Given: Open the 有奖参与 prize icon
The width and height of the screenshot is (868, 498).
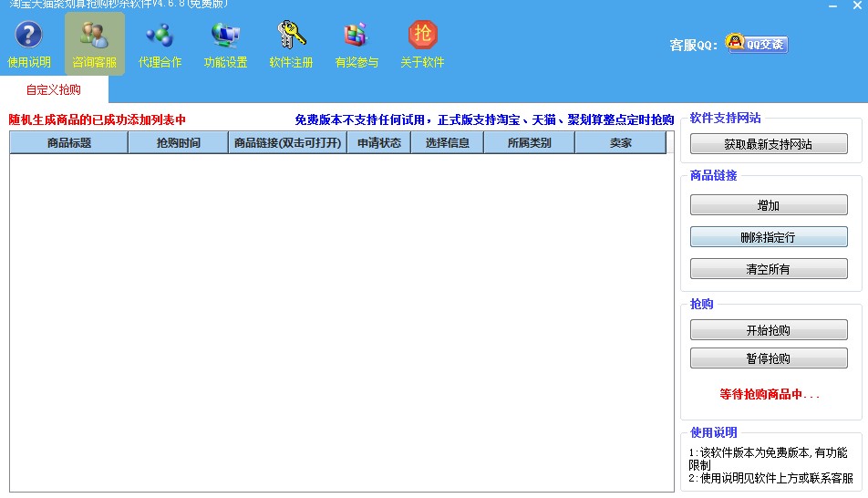Looking at the screenshot, I should (356, 45).
